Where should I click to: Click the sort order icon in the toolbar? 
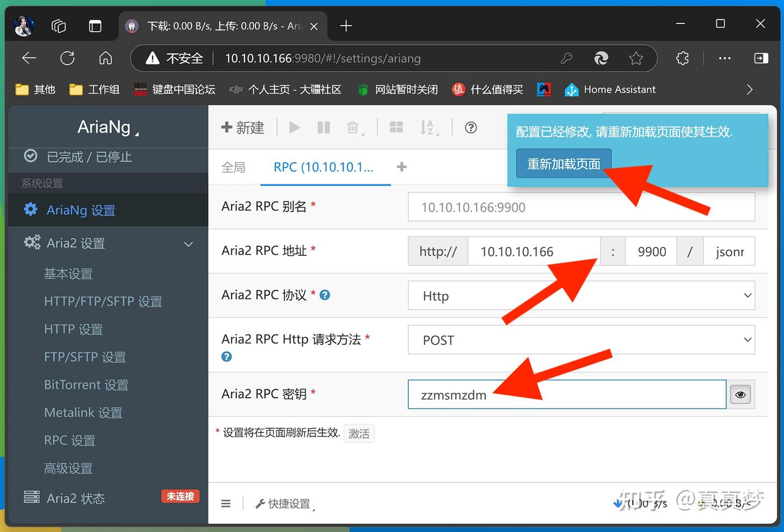point(428,127)
